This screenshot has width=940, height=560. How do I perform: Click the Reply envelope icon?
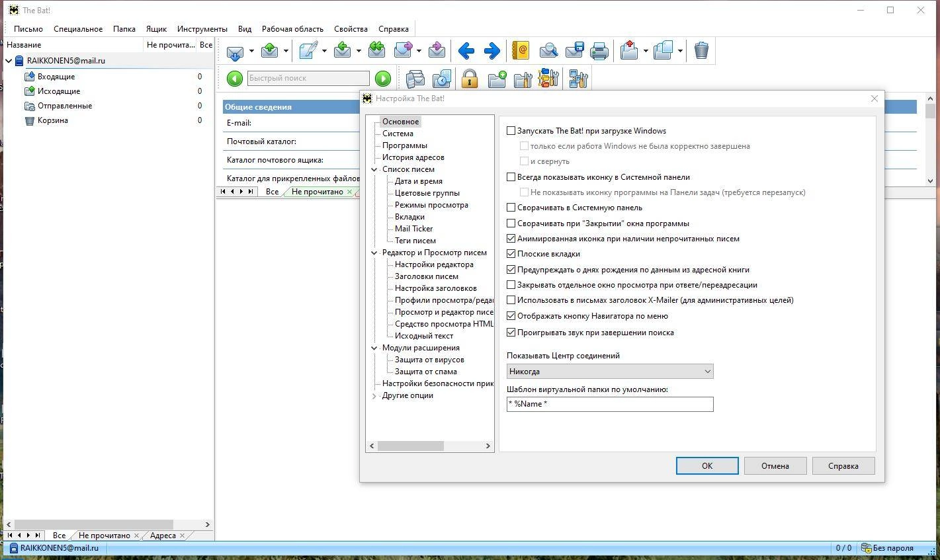[343, 51]
